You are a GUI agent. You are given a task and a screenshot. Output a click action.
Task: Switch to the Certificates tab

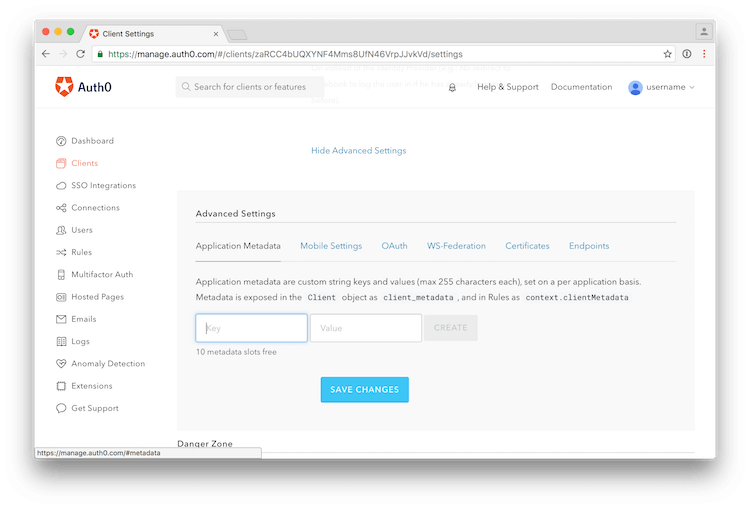pyautogui.click(x=527, y=246)
